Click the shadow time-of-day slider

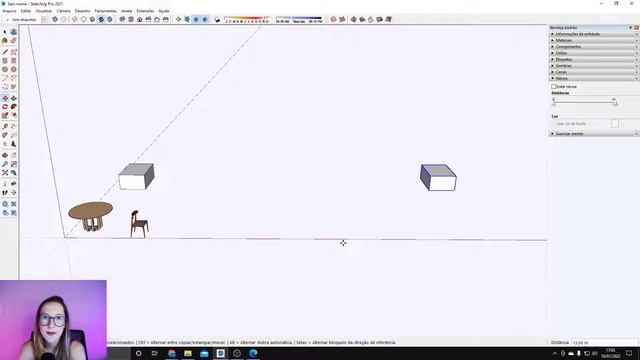[299, 20]
